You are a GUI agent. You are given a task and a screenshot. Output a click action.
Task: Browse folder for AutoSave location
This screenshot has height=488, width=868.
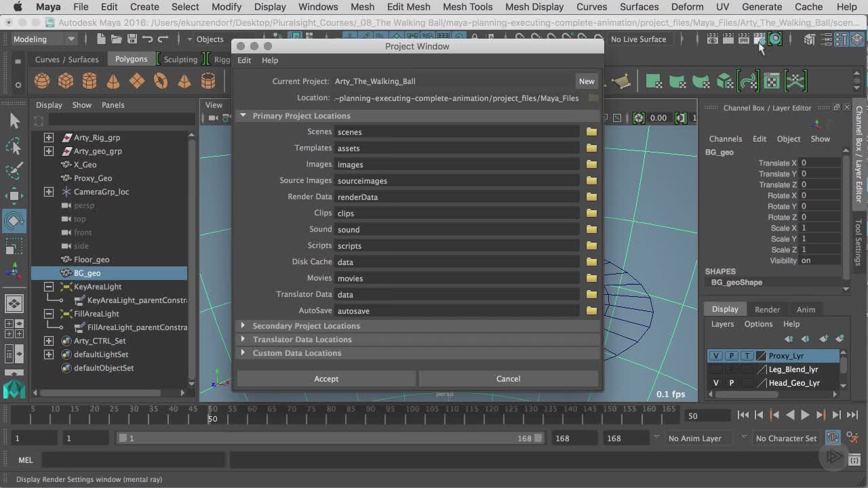tap(591, 311)
